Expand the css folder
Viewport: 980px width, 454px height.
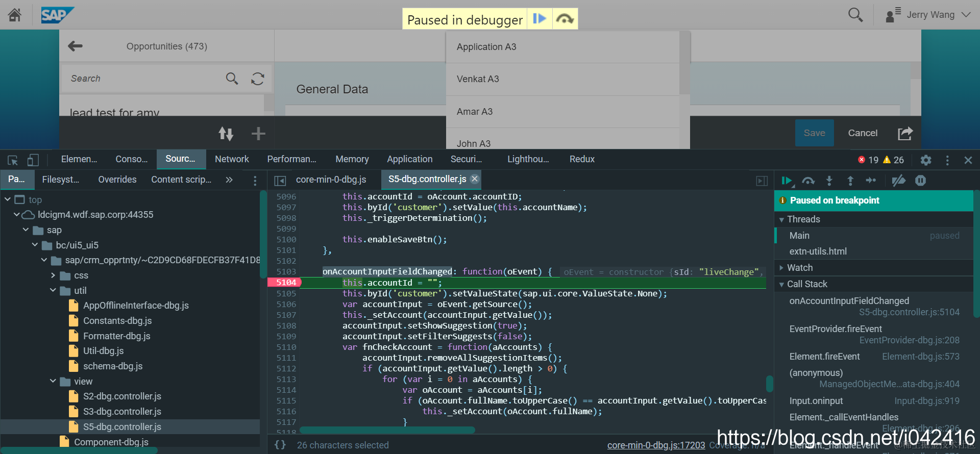[53, 275]
